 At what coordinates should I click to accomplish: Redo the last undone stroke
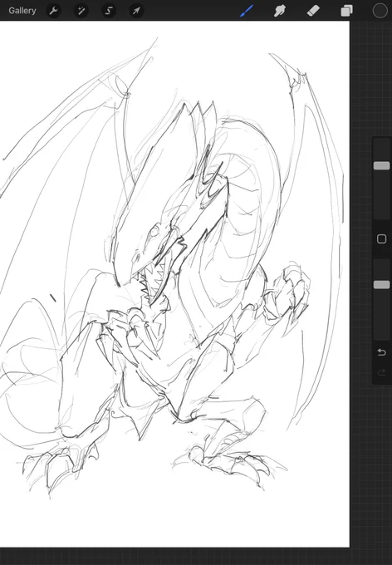(x=381, y=373)
